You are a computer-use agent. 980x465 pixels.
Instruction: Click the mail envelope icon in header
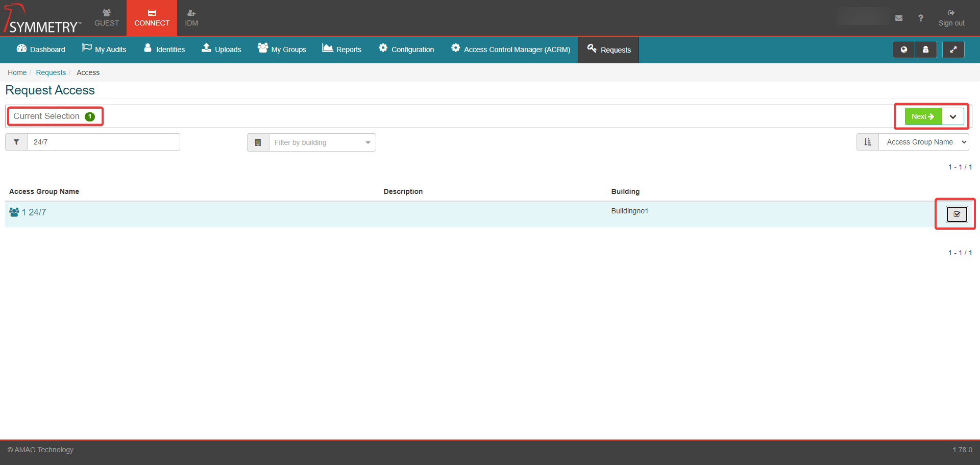coord(899,18)
